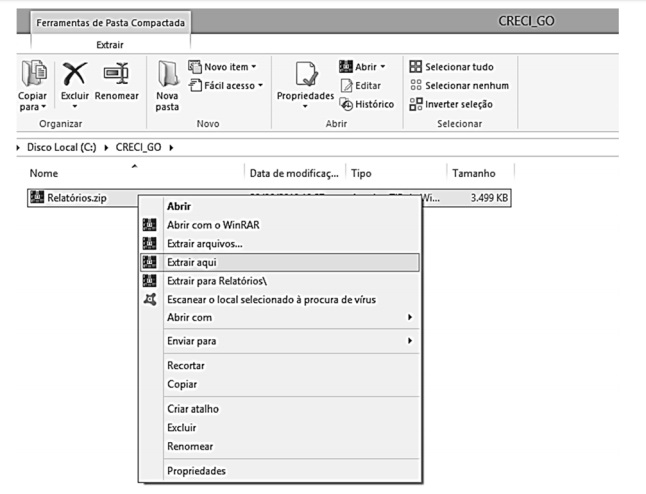Expand the Fácil acesso dropdown
Viewport: 646px width, 494px height.
231,86
